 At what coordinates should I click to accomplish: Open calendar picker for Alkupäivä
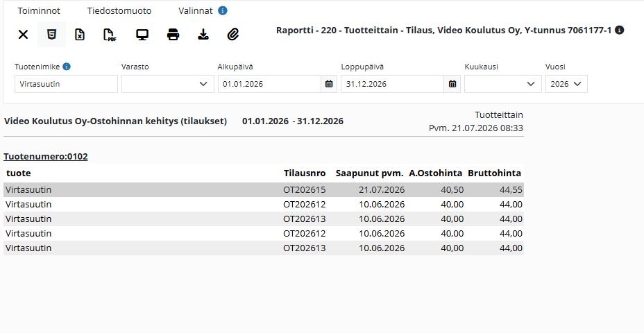pyautogui.click(x=329, y=84)
